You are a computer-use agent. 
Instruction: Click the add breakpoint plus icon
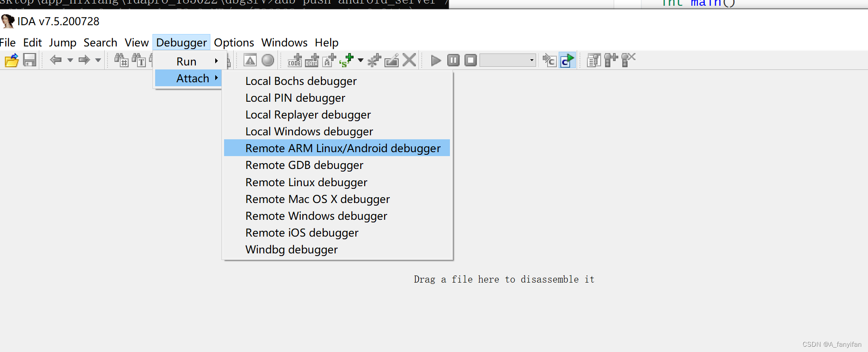611,60
